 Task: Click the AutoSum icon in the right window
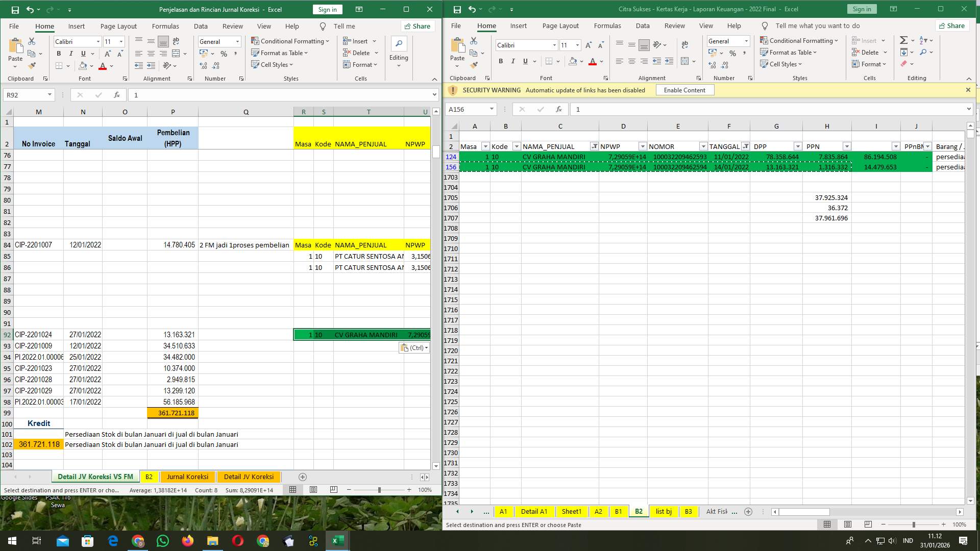tap(904, 39)
